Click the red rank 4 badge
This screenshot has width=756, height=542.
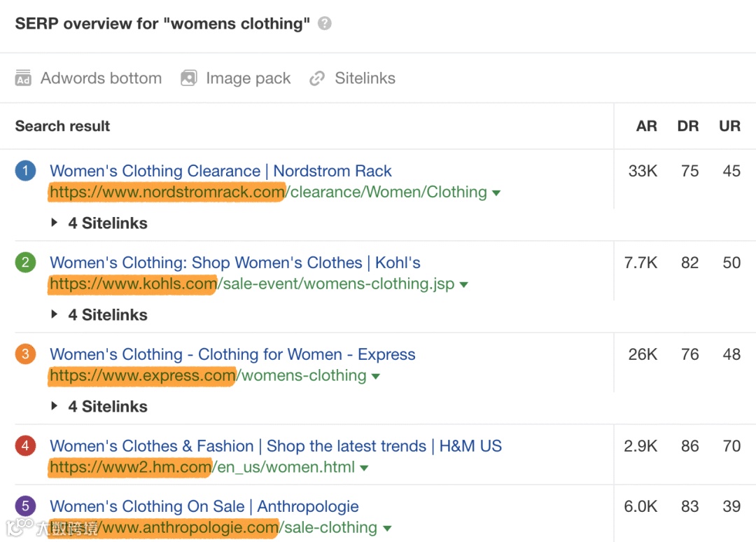click(x=25, y=446)
